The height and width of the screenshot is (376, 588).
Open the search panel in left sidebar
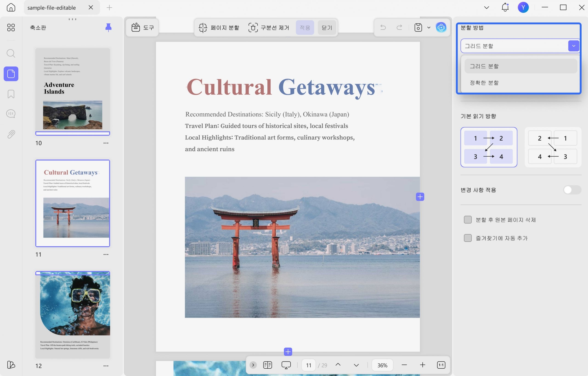pos(11,54)
